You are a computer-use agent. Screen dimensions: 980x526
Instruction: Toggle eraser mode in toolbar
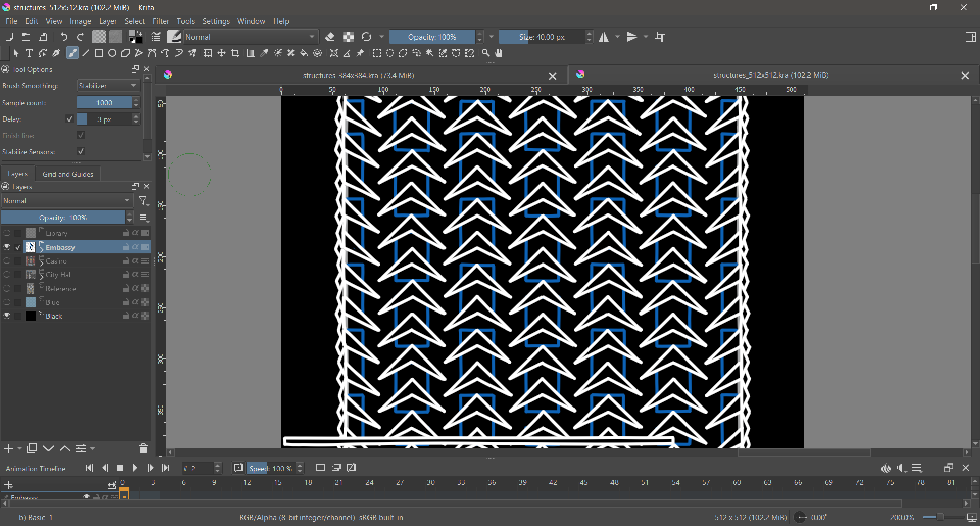tap(330, 37)
